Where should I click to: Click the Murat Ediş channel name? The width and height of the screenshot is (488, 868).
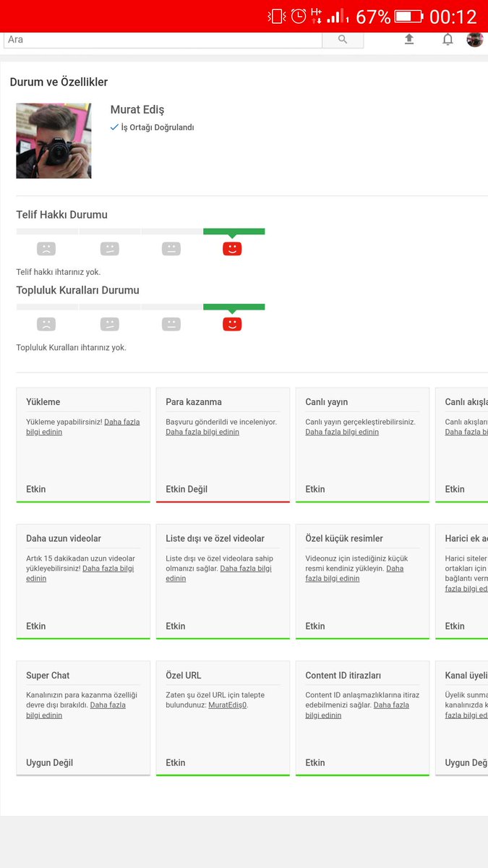137,110
